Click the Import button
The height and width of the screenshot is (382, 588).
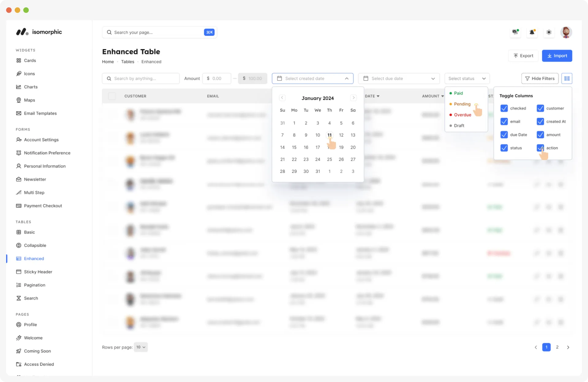point(557,55)
